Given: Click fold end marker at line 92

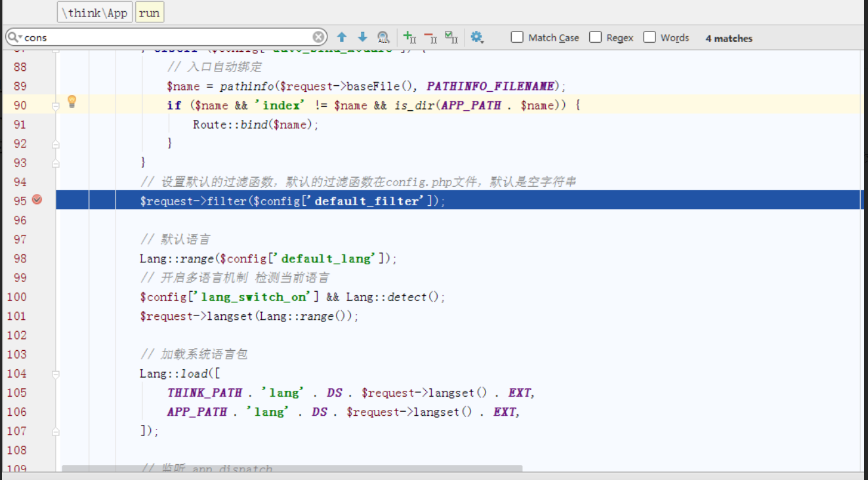Looking at the screenshot, I should tap(56, 144).
